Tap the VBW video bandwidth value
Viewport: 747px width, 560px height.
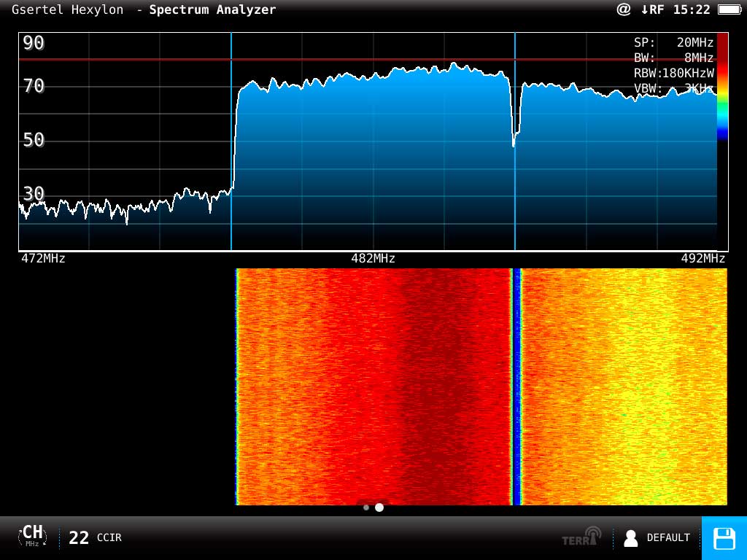tap(673, 88)
